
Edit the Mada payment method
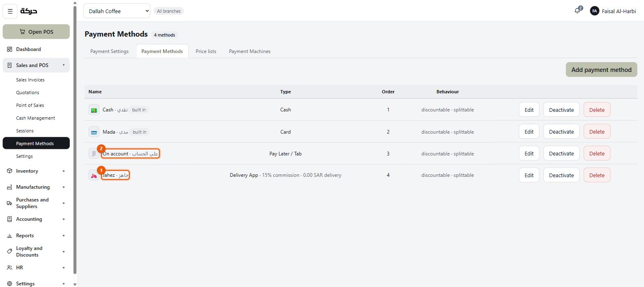tap(529, 132)
